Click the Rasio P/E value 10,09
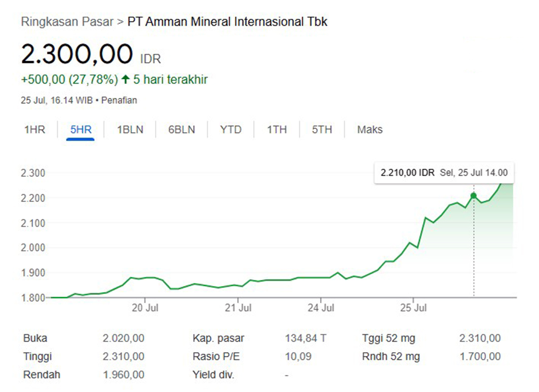This screenshot has width=539, height=392. [x=298, y=357]
